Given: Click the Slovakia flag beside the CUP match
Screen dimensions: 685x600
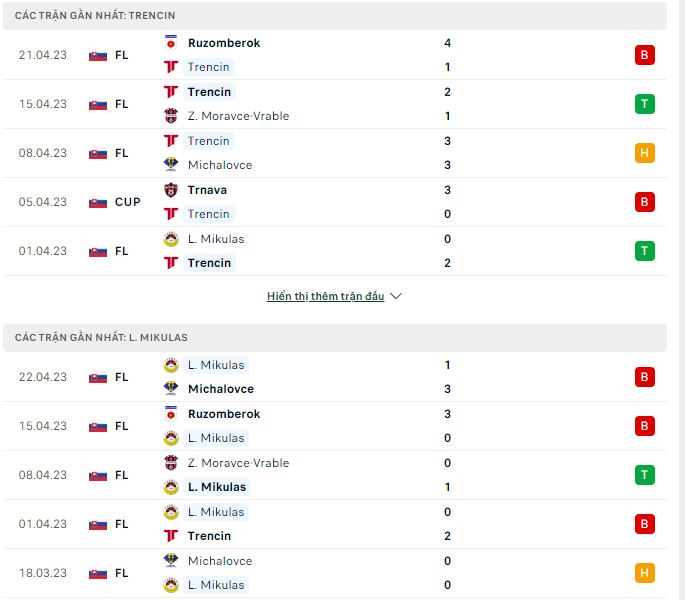Looking at the screenshot, I should coord(98,202).
